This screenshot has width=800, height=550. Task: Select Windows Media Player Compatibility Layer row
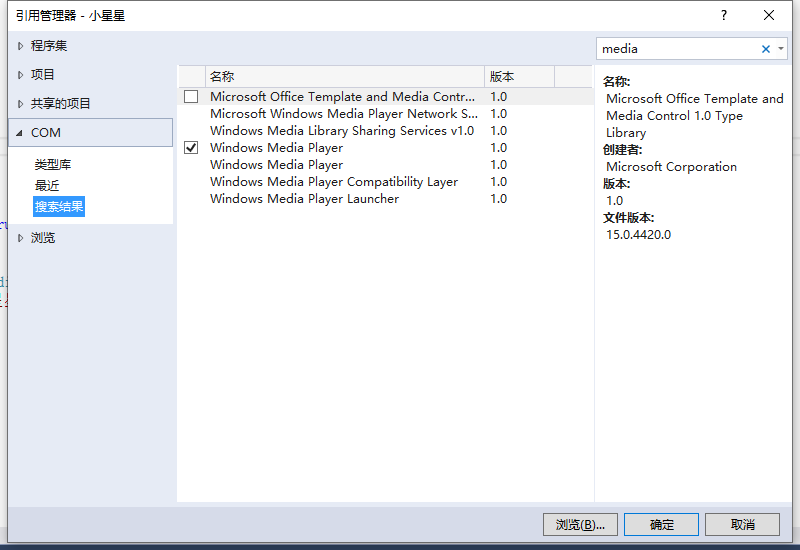point(385,182)
